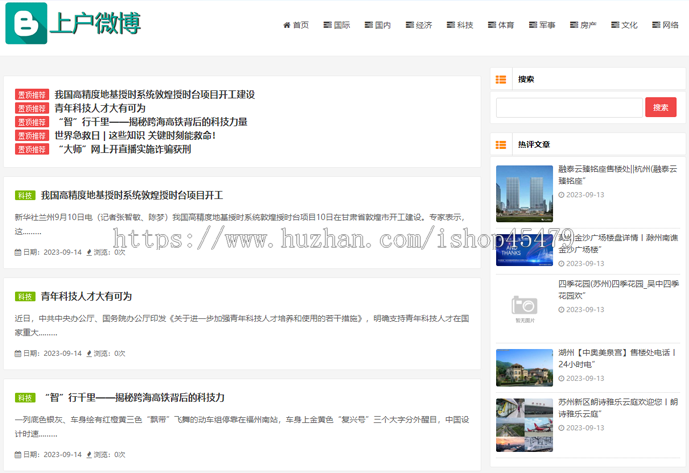Click views icon under 我国高精度地基授时 post

tap(89, 252)
